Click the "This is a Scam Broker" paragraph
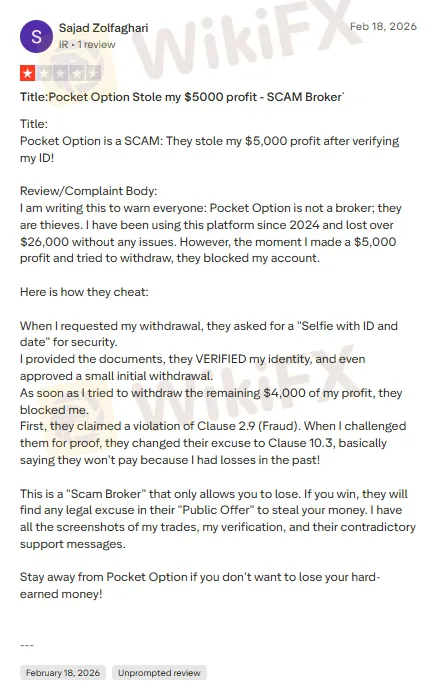436x693 pixels. [218, 519]
